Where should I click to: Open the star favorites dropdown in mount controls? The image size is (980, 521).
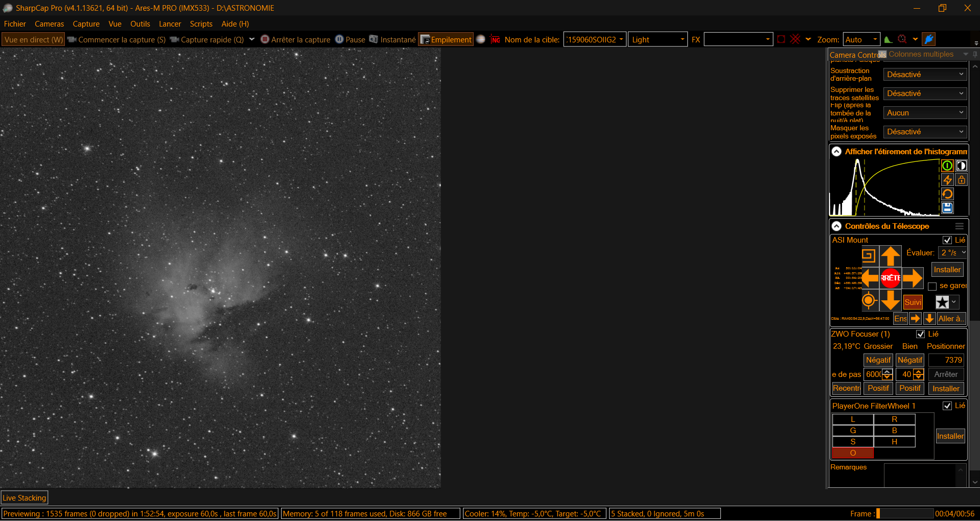(947, 302)
